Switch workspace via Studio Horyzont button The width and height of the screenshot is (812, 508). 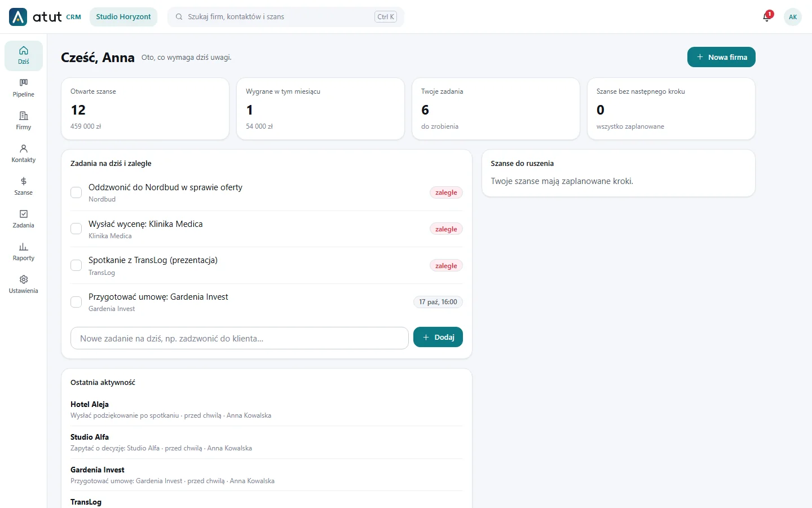click(123, 17)
